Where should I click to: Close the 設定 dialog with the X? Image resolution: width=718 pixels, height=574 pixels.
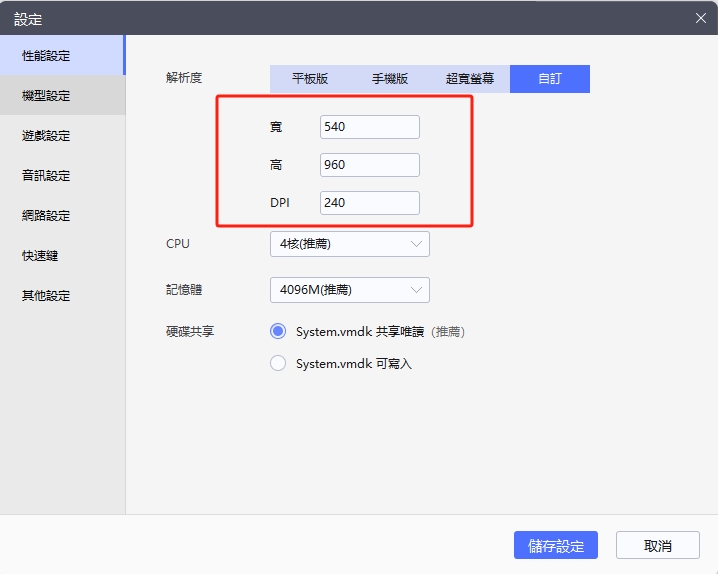[x=701, y=18]
